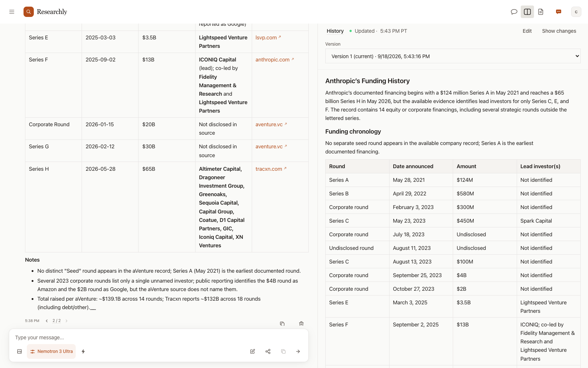The width and height of the screenshot is (588, 368).
Task: Focus the "Type your message..." input
Action: (159, 337)
